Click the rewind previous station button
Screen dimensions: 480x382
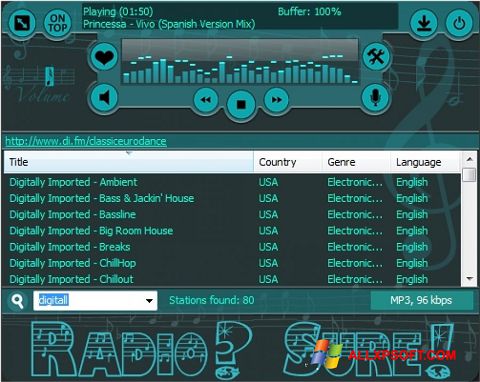(206, 100)
